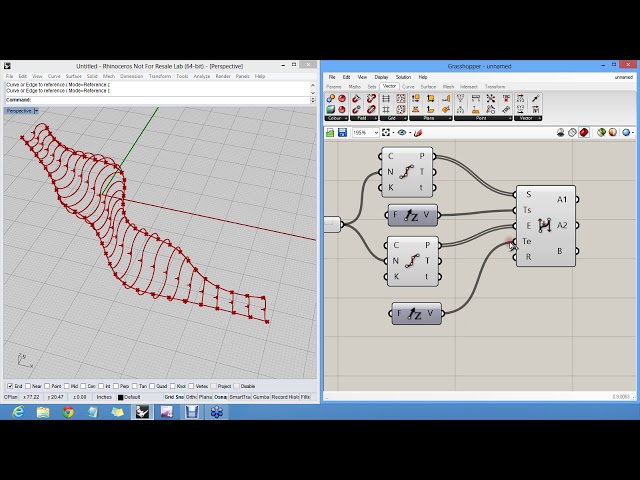Viewport: 640px width, 480px height.
Task: Open Rhino Panels menu
Action: [242, 76]
